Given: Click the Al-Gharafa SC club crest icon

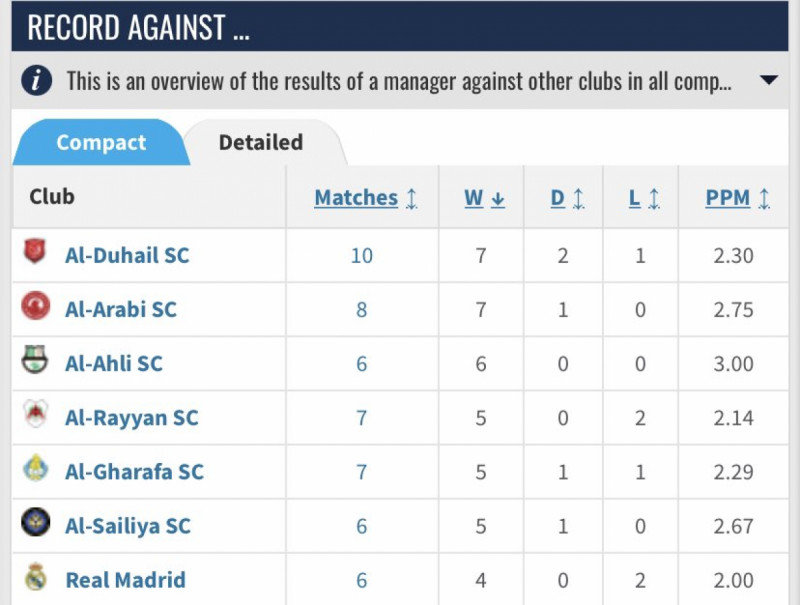Looking at the screenshot, I should tap(35, 470).
